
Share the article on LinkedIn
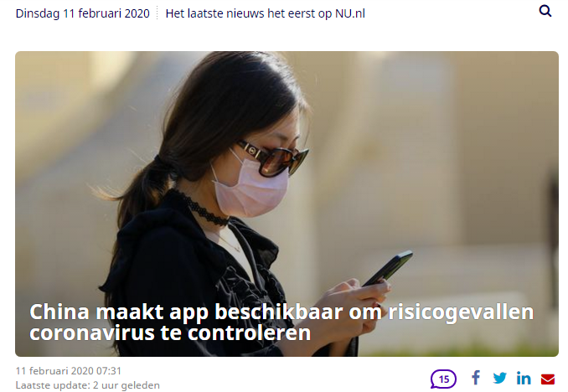click(524, 378)
